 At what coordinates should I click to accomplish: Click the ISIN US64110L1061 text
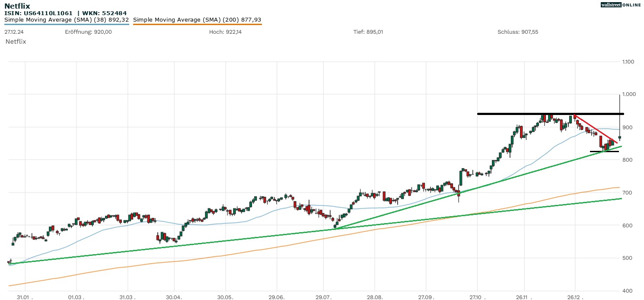(x=38, y=13)
